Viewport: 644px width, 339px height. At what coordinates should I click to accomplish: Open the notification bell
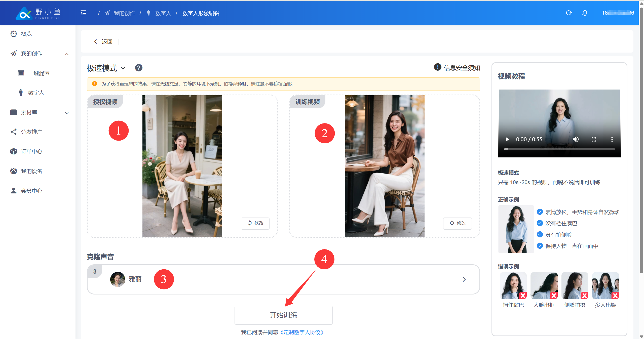coord(585,13)
